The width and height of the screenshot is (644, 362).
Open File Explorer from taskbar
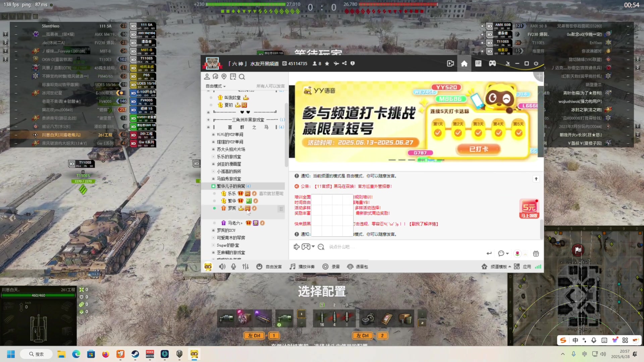coord(61,354)
